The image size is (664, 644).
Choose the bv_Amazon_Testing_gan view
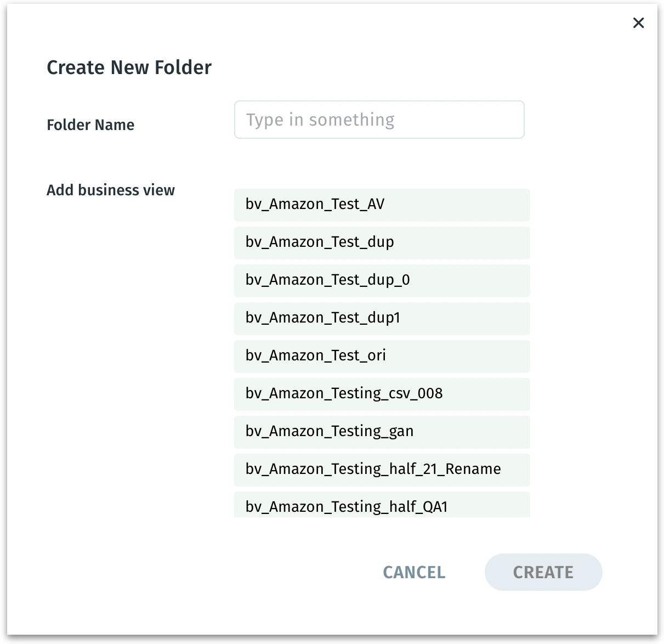coord(382,432)
